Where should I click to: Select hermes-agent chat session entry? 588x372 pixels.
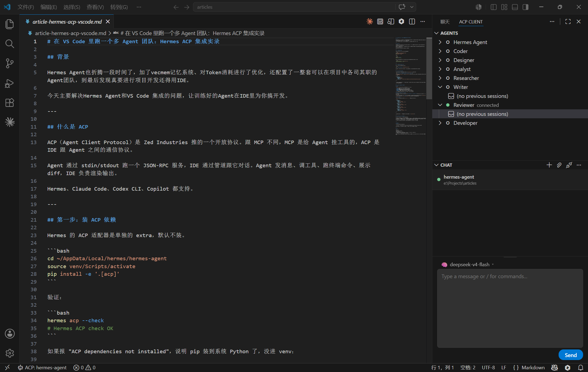click(510, 180)
